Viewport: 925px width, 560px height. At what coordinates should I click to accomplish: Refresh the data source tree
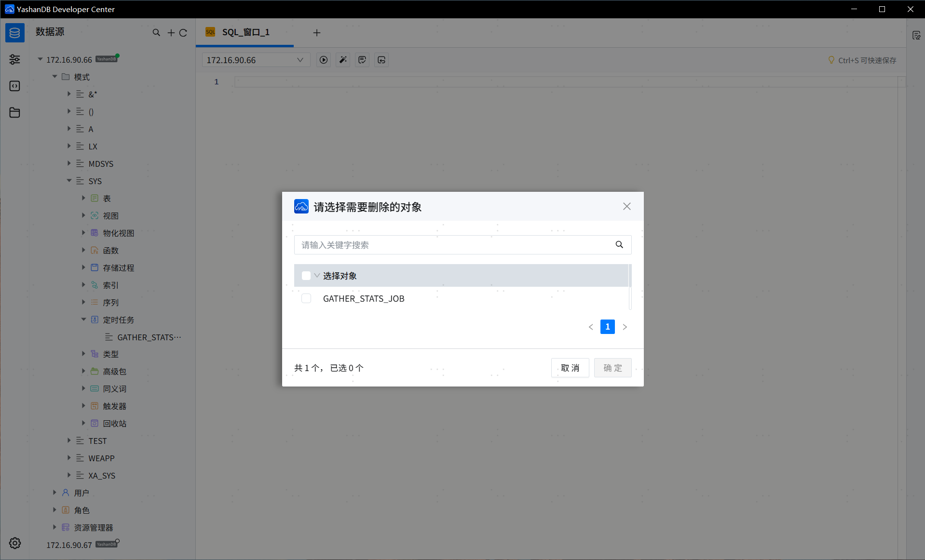pyautogui.click(x=183, y=33)
